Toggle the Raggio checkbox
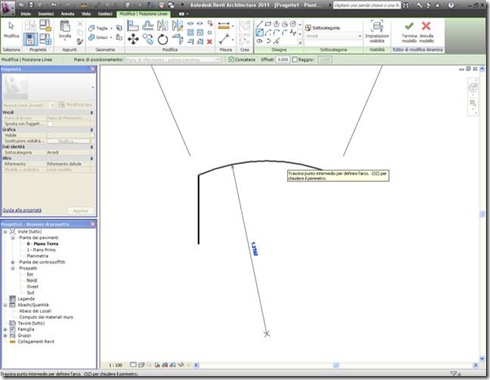The image size is (490, 380). (x=295, y=59)
